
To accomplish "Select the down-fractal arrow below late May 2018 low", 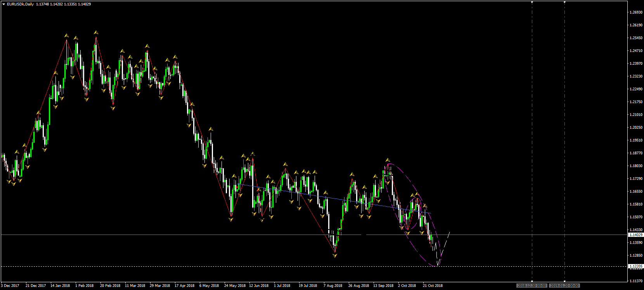I will (231, 219).
